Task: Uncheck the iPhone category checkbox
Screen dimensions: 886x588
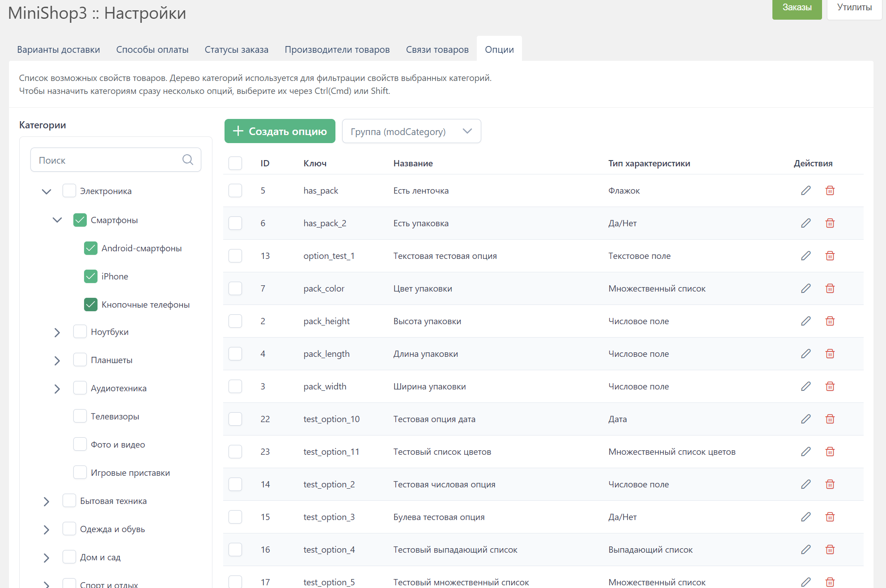Action: 91,276
